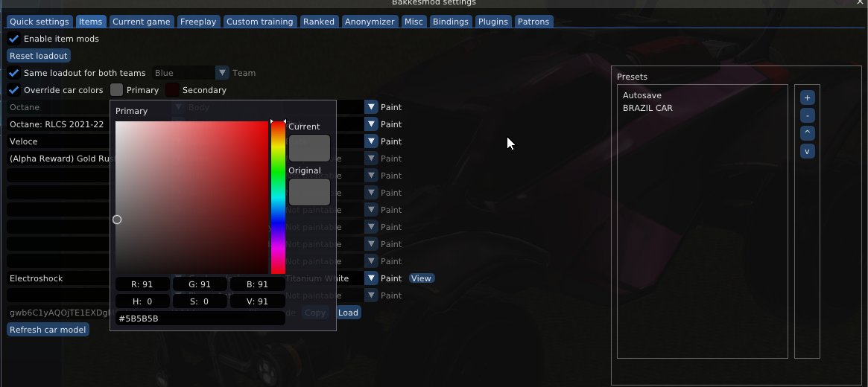Enable item mods checkbox
Viewport: 868px width, 387px height.
[x=14, y=39]
